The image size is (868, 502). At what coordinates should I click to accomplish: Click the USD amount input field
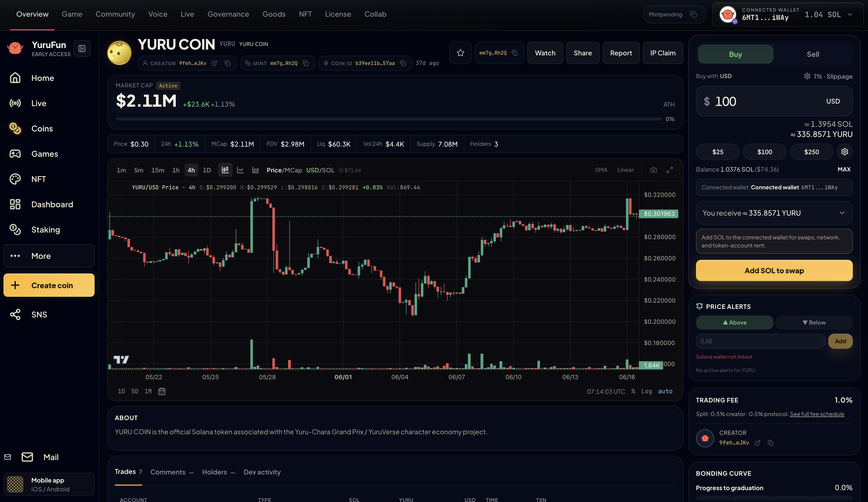pyautogui.click(x=774, y=101)
